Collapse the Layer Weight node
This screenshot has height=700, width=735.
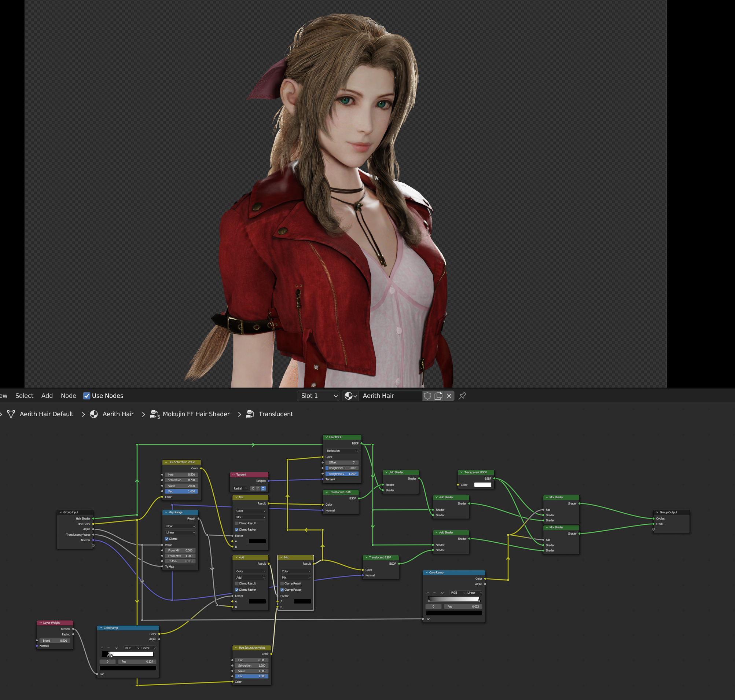click(41, 623)
